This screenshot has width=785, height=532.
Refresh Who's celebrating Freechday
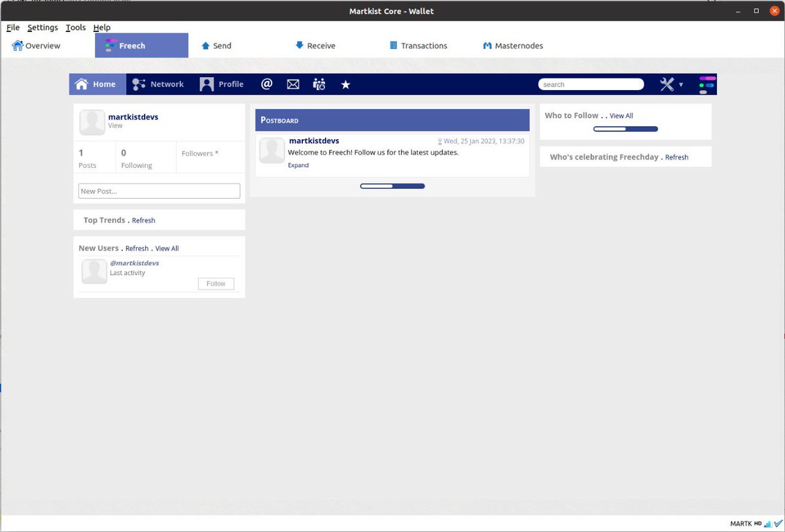click(676, 158)
